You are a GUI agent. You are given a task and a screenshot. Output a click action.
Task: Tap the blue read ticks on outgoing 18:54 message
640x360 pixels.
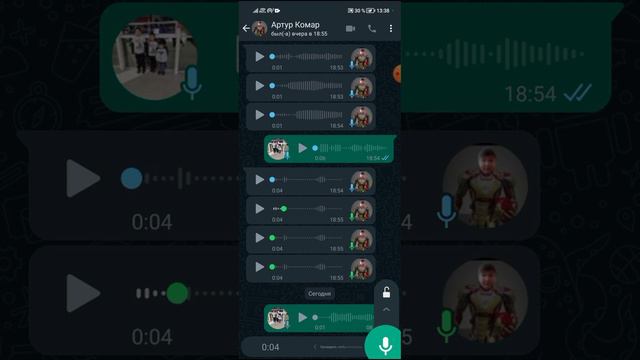pyautogui.click(x=385, y=158)
